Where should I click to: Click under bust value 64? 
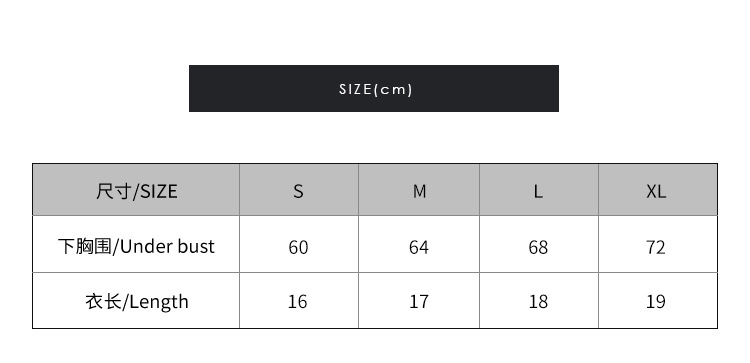pos(419,247)
